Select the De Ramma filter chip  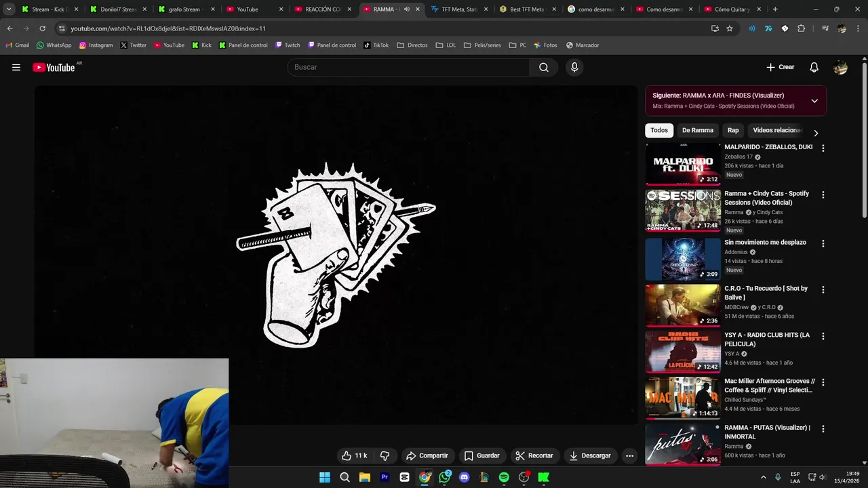(x=698, y=130)
